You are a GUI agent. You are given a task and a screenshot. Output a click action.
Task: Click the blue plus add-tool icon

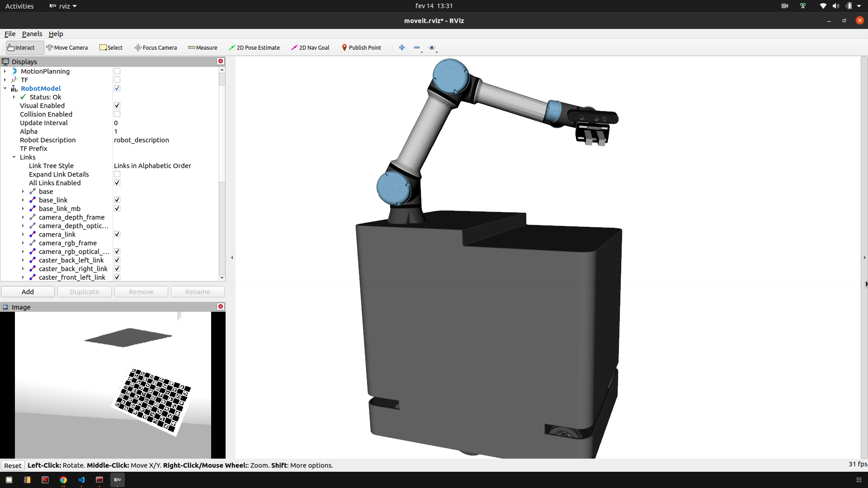(402, 47)
